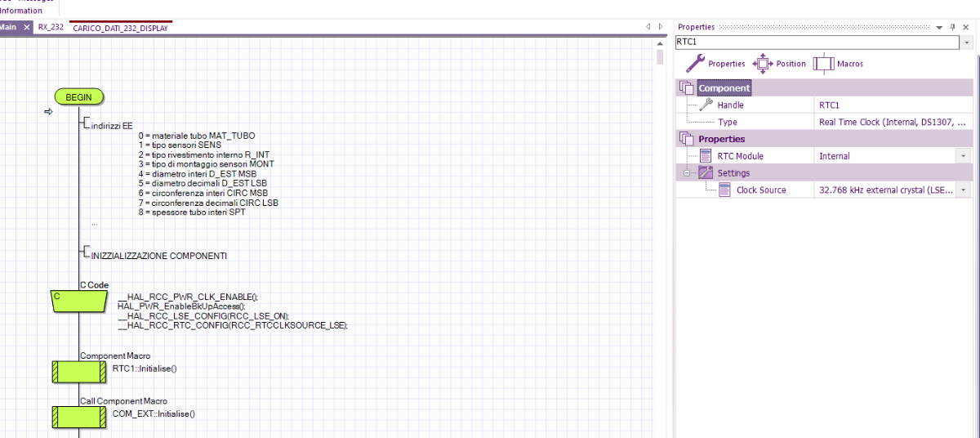Open the Properties panel options arrow
Screen dimensions: 980x438
[939, 27]
